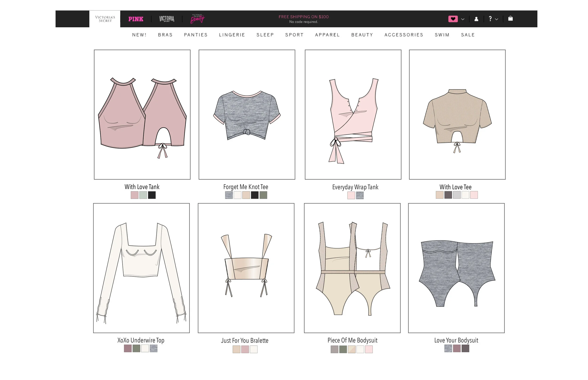Expand the chevron next to help icon
This screenshot has height=380, width=588.
(497, 19)
